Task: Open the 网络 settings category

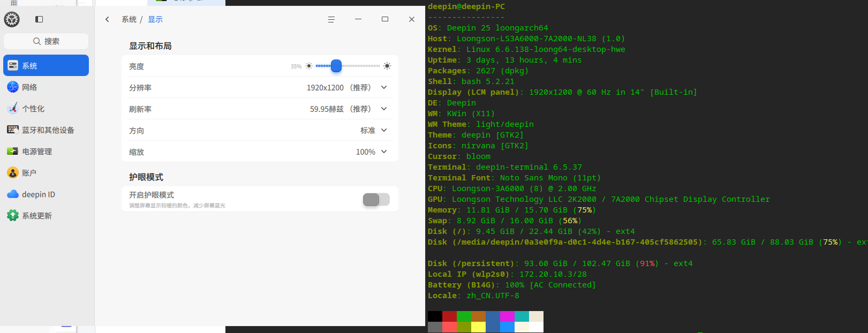Action: 46,87
